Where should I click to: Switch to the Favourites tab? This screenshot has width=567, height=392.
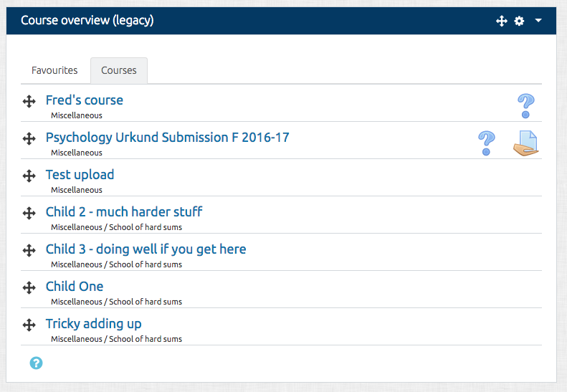54,70
